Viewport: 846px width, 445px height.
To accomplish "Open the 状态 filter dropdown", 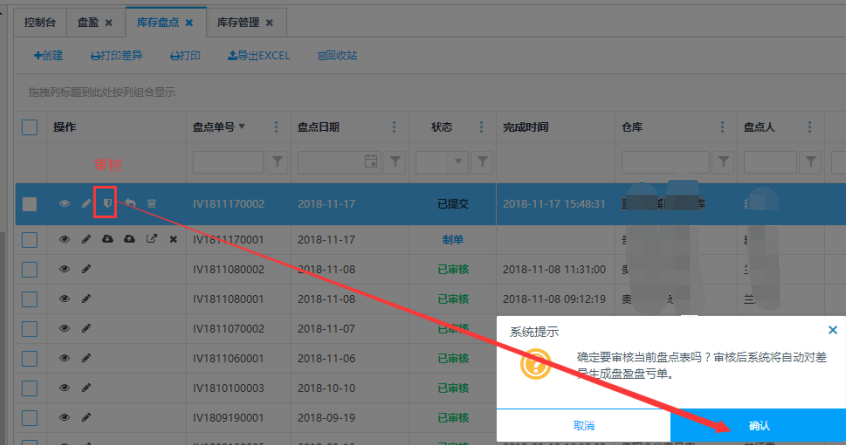I will pyautogui.click(x=459, y=161).
